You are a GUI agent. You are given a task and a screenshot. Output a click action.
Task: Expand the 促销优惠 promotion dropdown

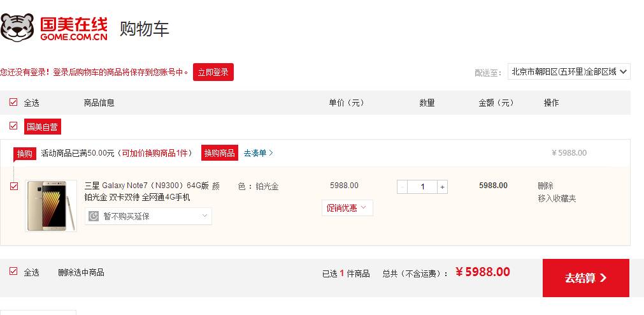(347, 208)
